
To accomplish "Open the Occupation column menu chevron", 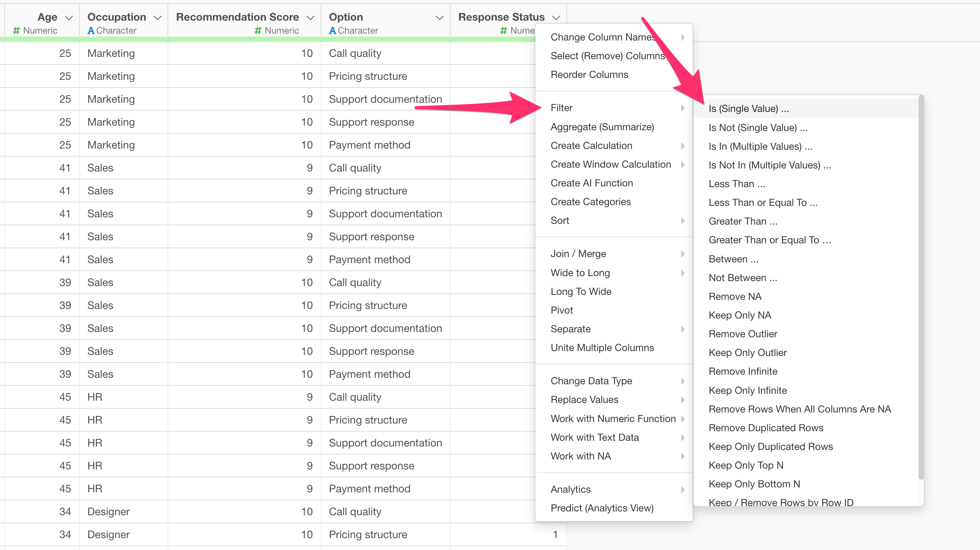I will tap(158, 18).
